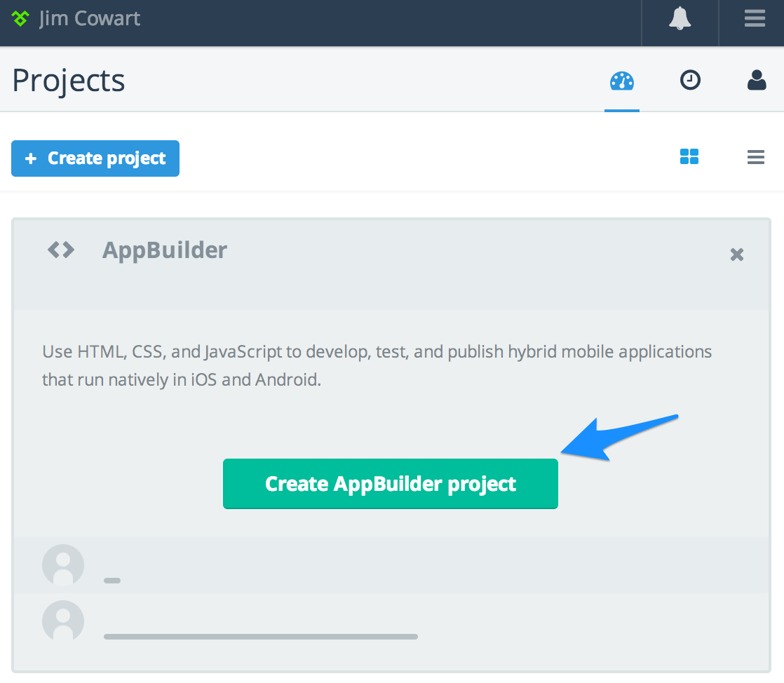Open the user profile icon tab
Viewport: 784px width, 683px height.
(x=757, y=81)
